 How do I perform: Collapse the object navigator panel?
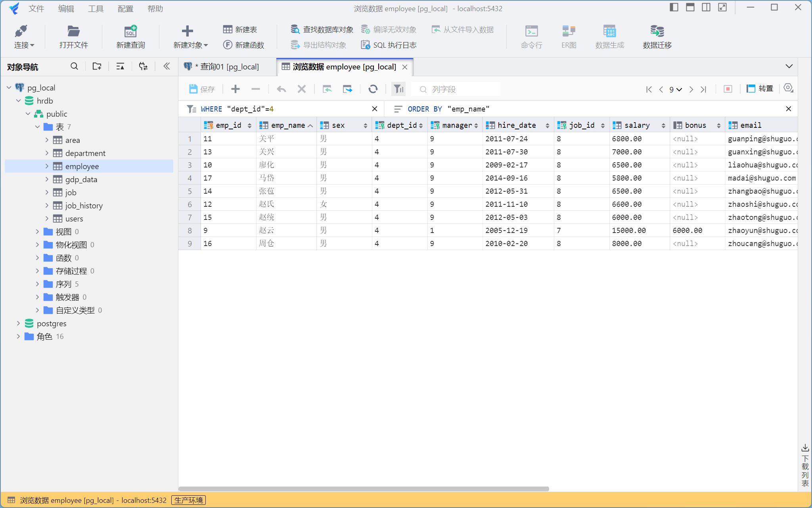pyautogui.click(x=167, y=66)
